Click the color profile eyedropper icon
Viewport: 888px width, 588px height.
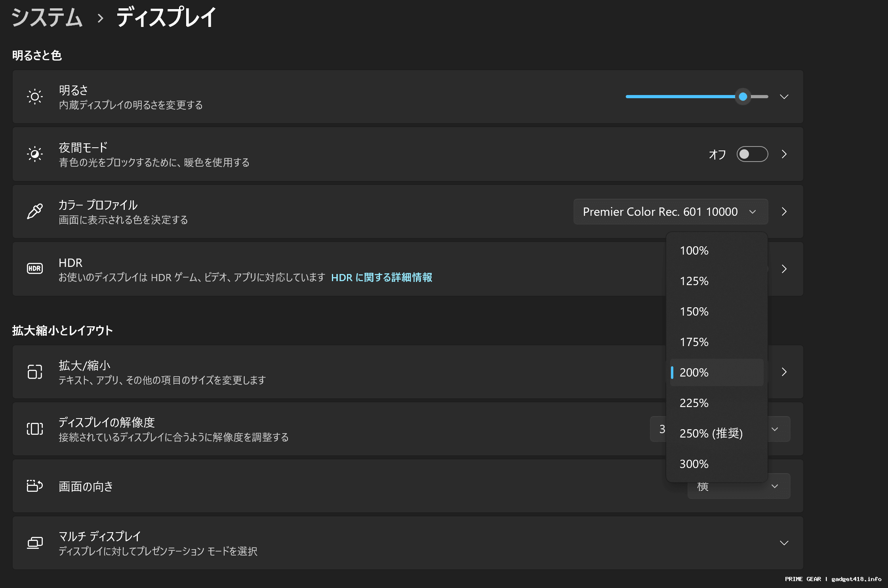click(x=35, y=211)
